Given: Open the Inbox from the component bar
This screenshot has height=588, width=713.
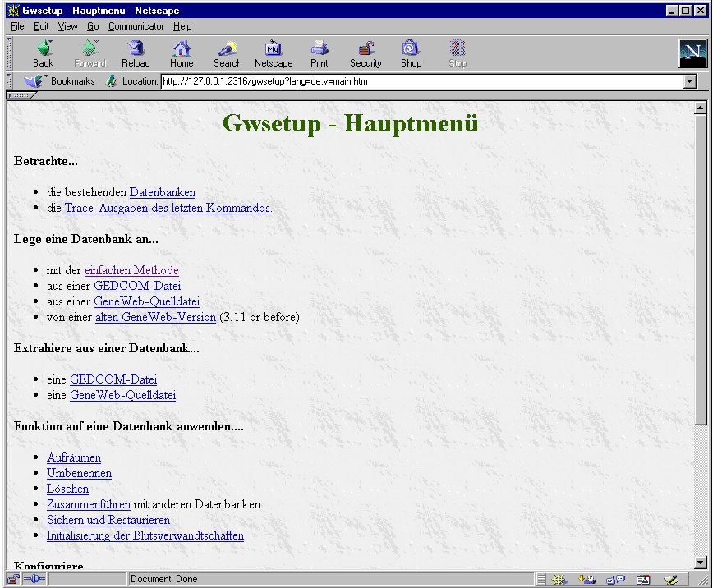Looking at the screenshot, I should pyautogui.click(x=587, y=579).
